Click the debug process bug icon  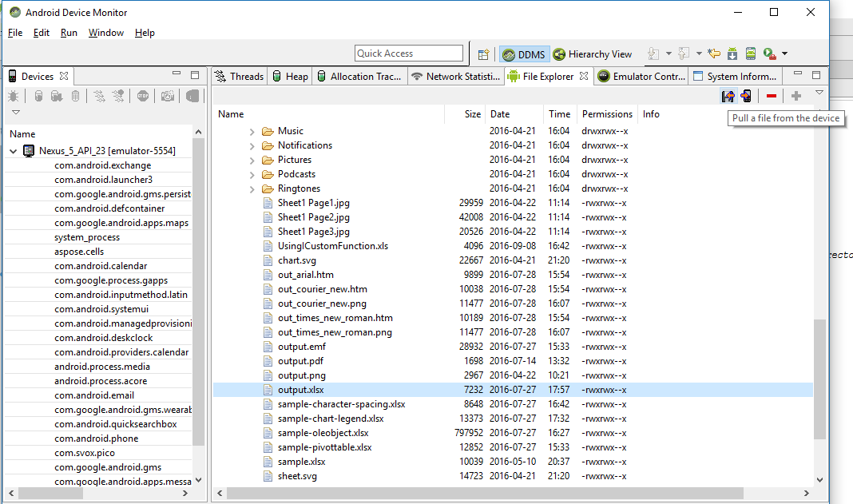click(14, 97)
